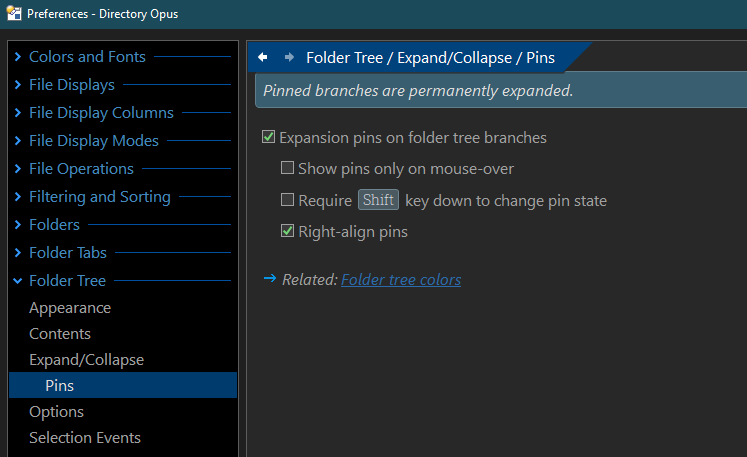Go back using the left arrow icon

coord(262,57)
